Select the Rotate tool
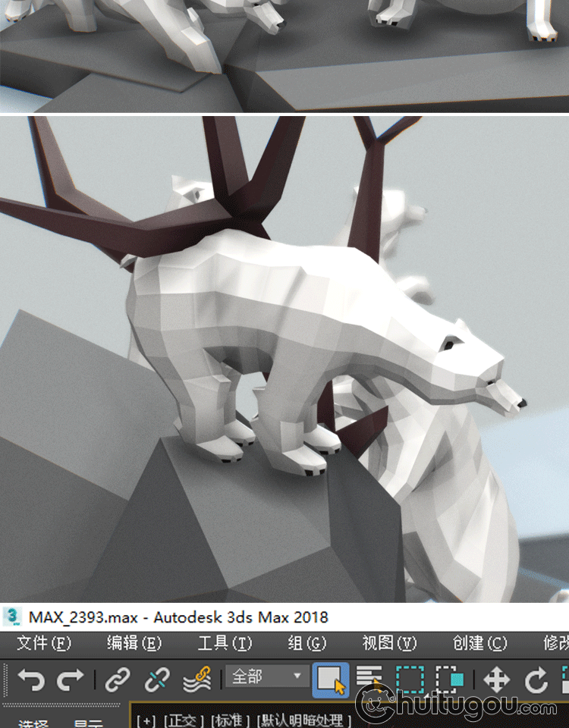The width and height of the screenshot is (569, 728). (x=536, y=679)
